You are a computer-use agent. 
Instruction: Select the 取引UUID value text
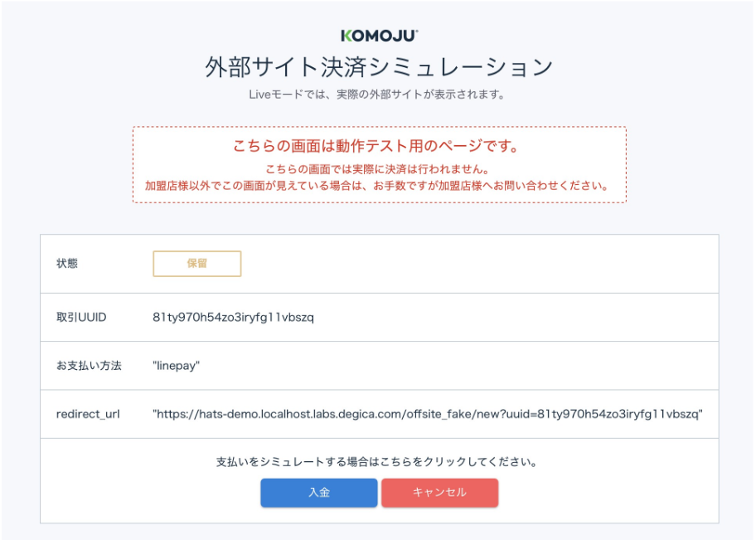pyautogui.click(x=233, y=317)
